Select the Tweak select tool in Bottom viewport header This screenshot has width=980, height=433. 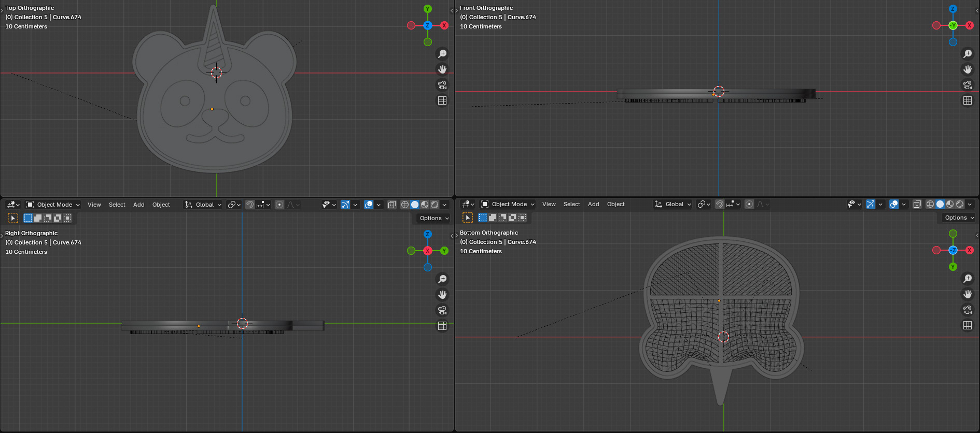click(x=468, y=218)
